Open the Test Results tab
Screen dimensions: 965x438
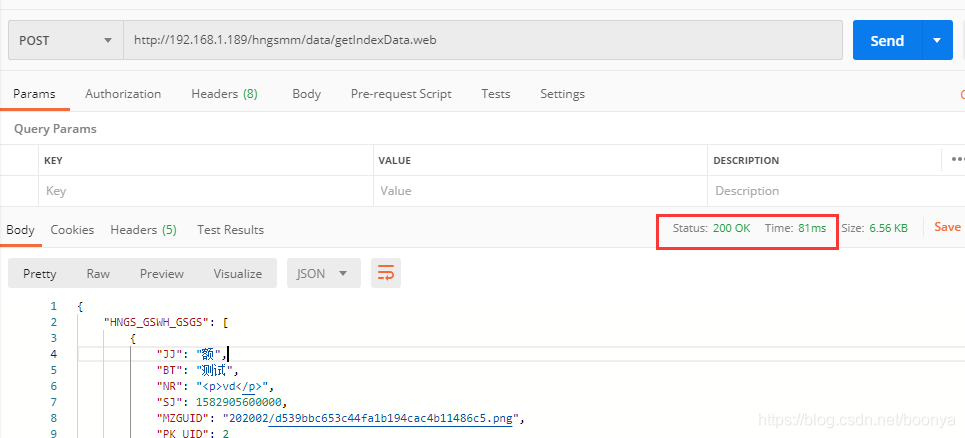[x=230, y=230]
